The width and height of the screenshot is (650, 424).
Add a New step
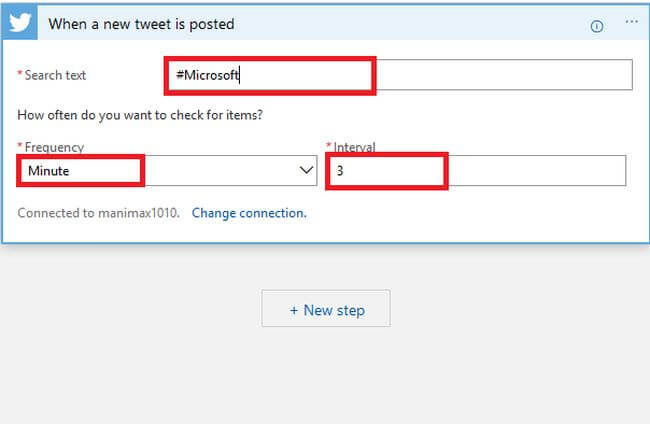[x=326, y=310]
